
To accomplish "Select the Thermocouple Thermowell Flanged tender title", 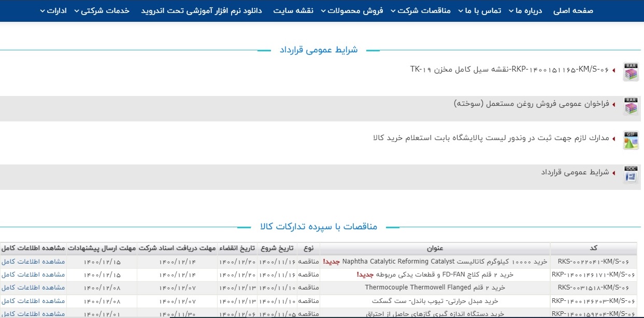I will point(435,287).
